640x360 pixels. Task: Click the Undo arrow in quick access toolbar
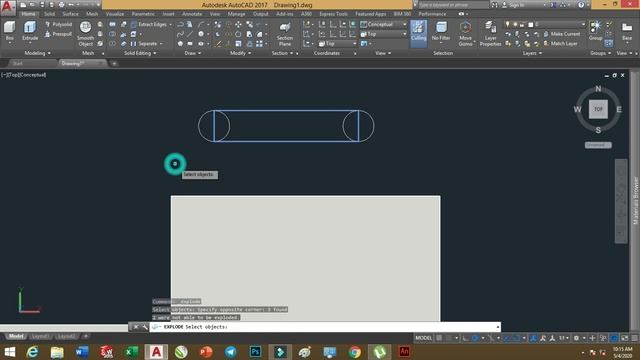point(71,5)
